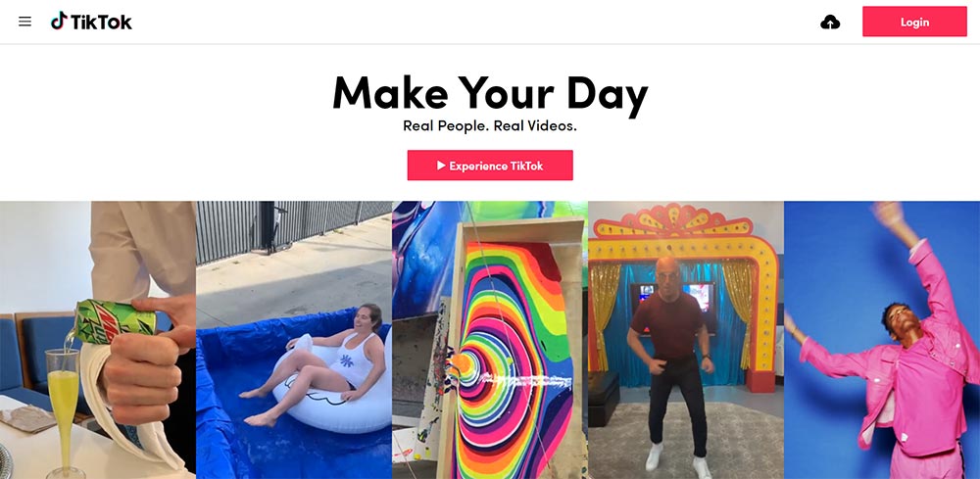This screenshot has height=479, width=980.
Task: Click the play triangle in Experience TikTok
Action: 441,166
